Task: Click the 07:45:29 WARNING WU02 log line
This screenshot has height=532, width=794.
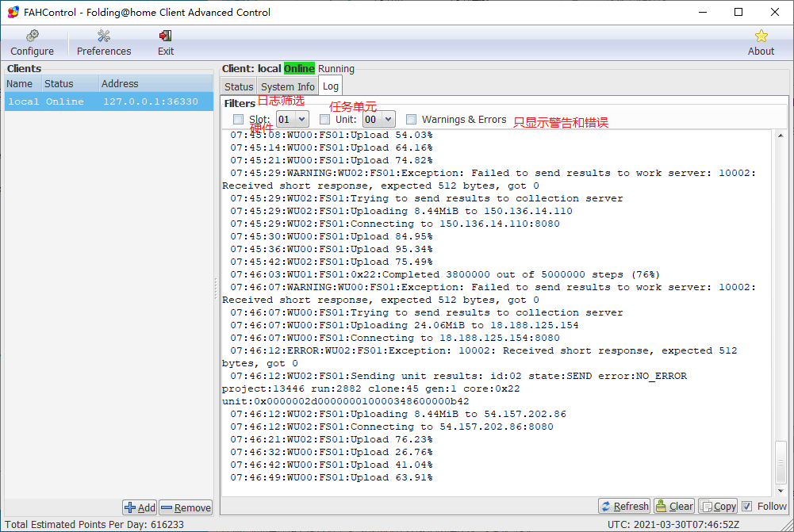Action: coord(489,179)
